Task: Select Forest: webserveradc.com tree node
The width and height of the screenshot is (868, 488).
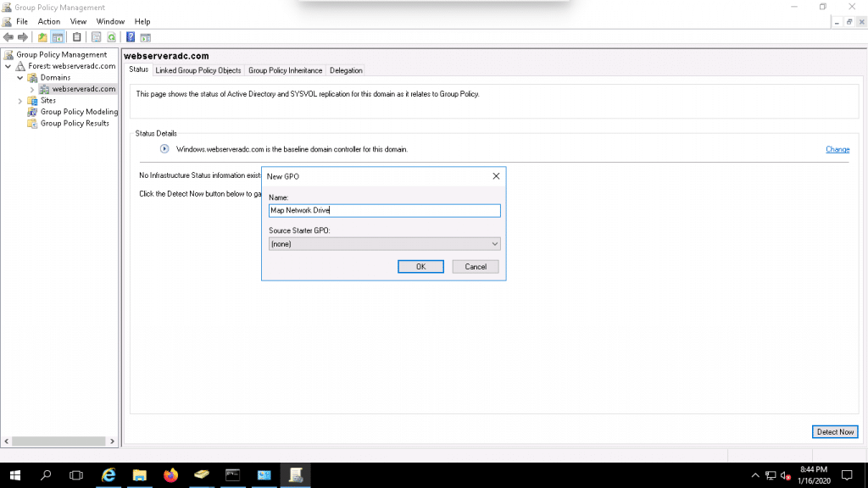Action: pos(72,66)
